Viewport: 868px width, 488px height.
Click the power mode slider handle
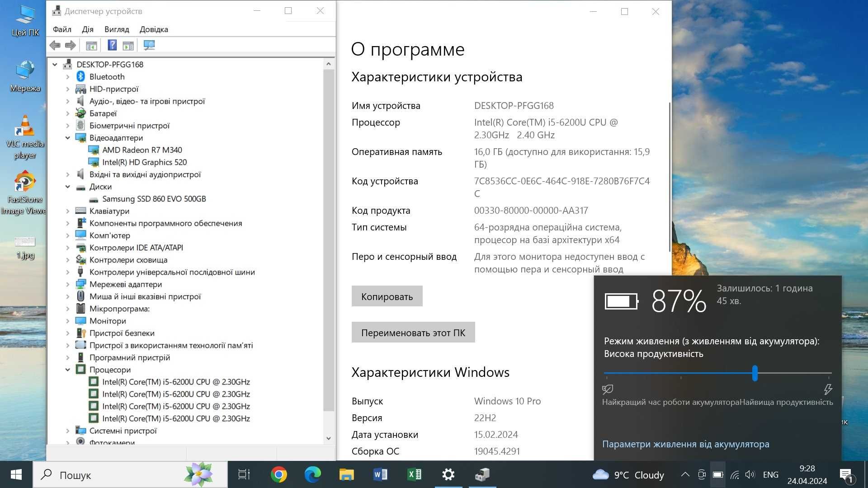[x=755, y=373]
